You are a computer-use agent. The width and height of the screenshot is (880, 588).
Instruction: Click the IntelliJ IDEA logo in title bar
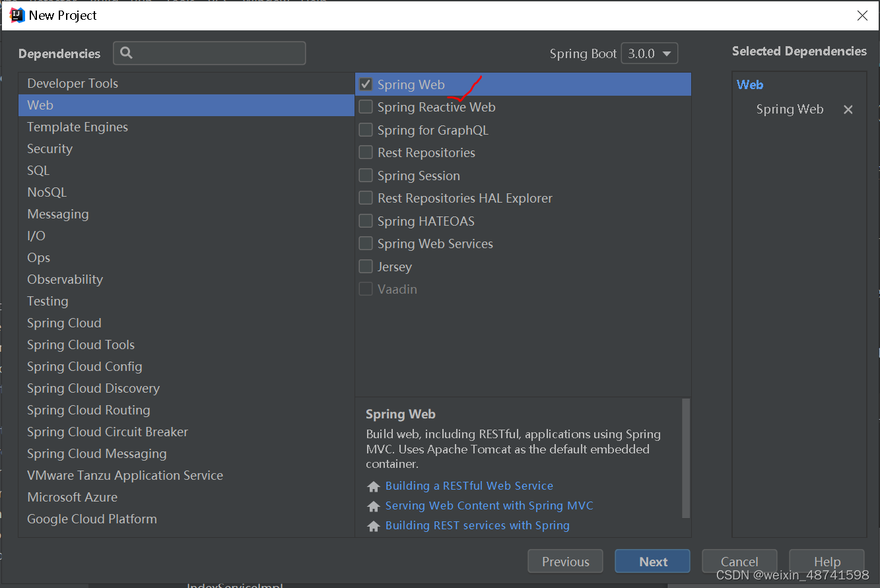pos(17,15)
